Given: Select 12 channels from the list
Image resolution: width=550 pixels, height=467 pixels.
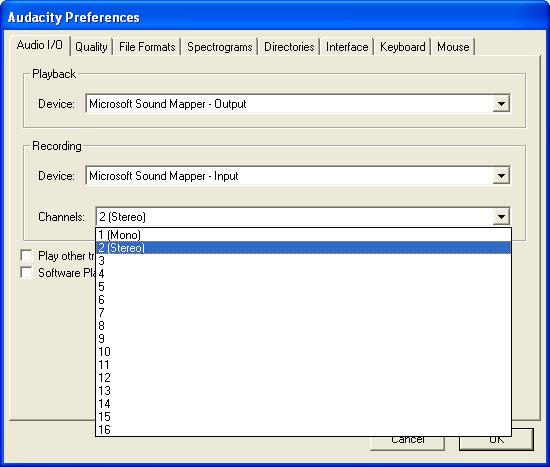Looking at the screenshot, I should point(303,378).
